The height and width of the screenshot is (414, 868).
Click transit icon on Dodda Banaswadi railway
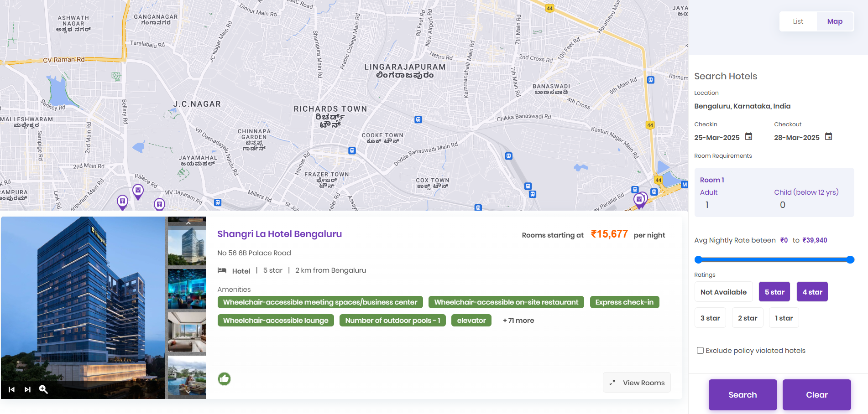(509, 156)
